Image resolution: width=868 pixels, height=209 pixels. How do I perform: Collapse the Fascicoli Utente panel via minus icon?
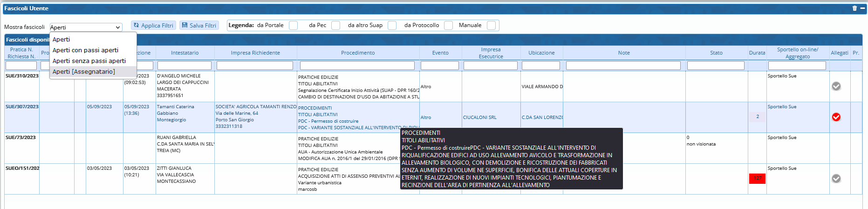(x=862, y=8)
